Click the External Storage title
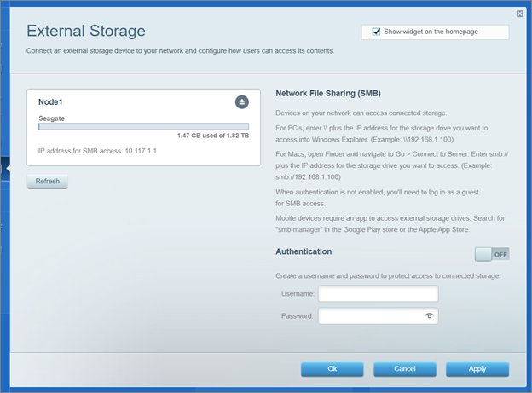Viewport: 532px width, 393px height. pos(86,31)
